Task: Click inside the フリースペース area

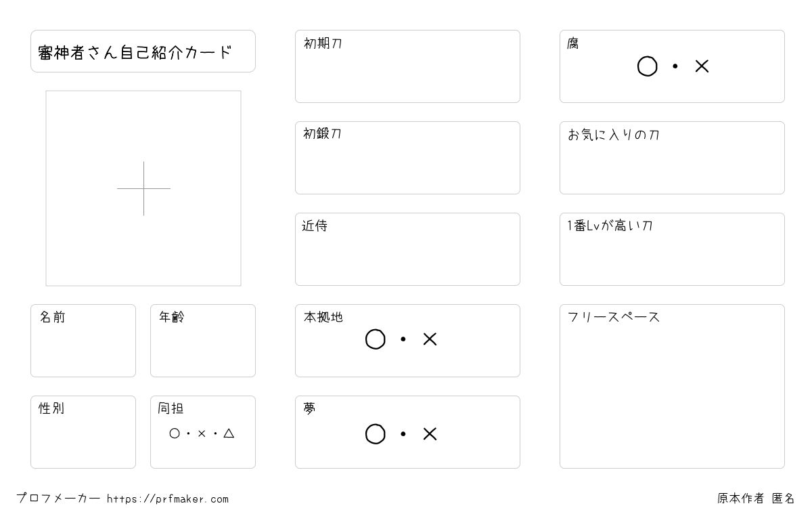Action: [672, 386]
